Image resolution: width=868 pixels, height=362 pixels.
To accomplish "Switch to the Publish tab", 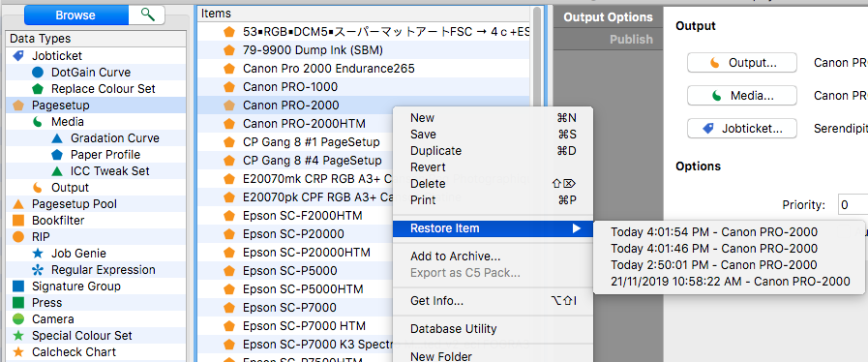I will point(608,40).
